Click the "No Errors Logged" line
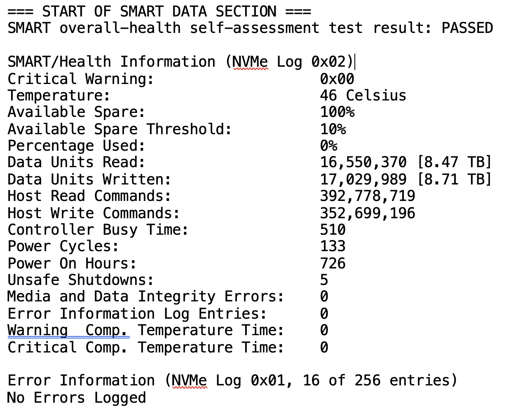Image resolution: width=511 pixels, height=420 pixels. pyautogui.click(x=77, y=398)
